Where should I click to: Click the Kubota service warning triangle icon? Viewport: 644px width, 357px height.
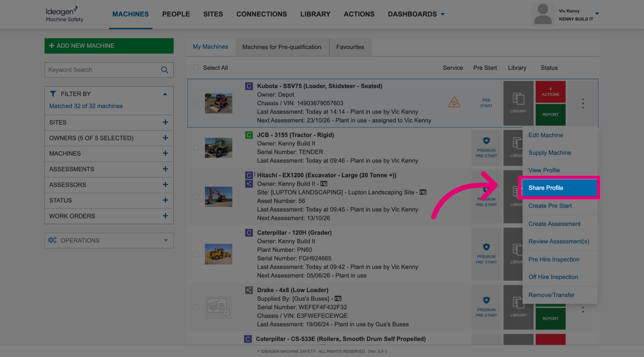454,102
